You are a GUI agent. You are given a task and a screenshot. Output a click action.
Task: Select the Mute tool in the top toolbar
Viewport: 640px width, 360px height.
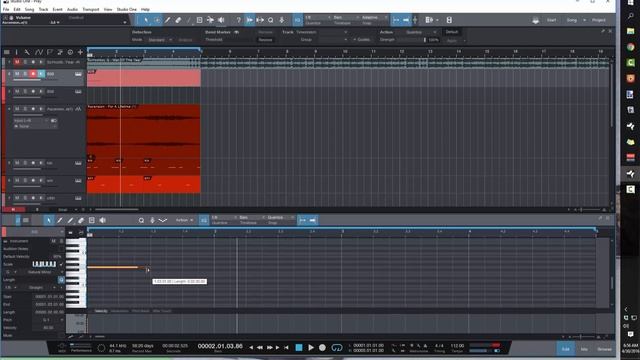click(200, 20)
